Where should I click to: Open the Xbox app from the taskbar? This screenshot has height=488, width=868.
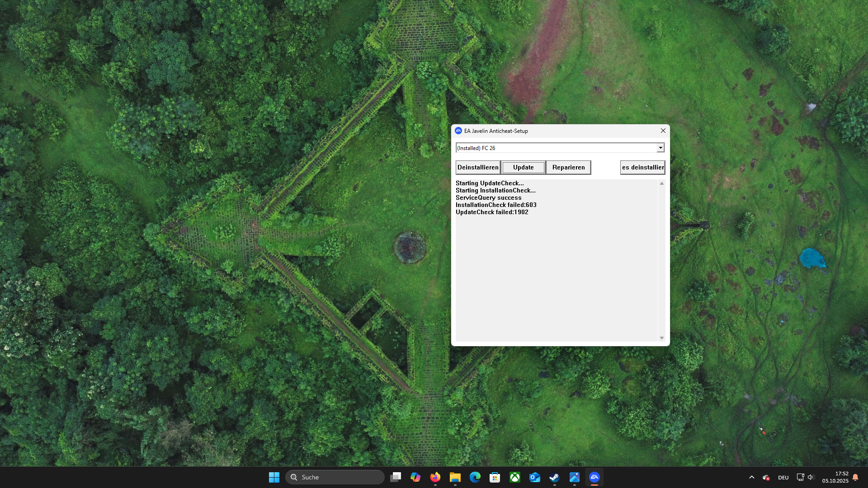(x=515, y=477)
